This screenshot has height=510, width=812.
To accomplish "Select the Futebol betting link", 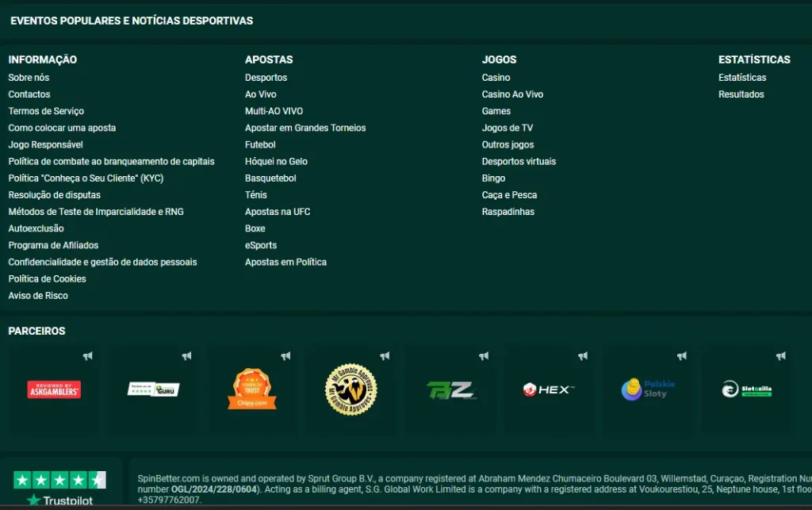I will 260,144.
